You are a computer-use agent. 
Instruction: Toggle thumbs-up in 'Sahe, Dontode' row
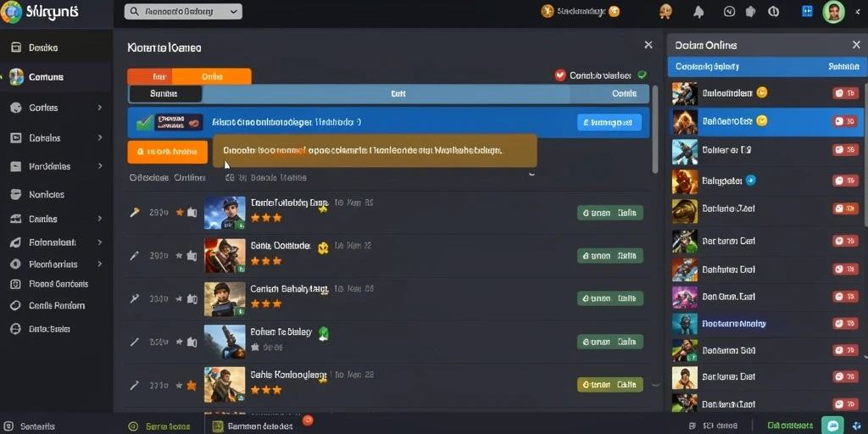pos(192,256)
